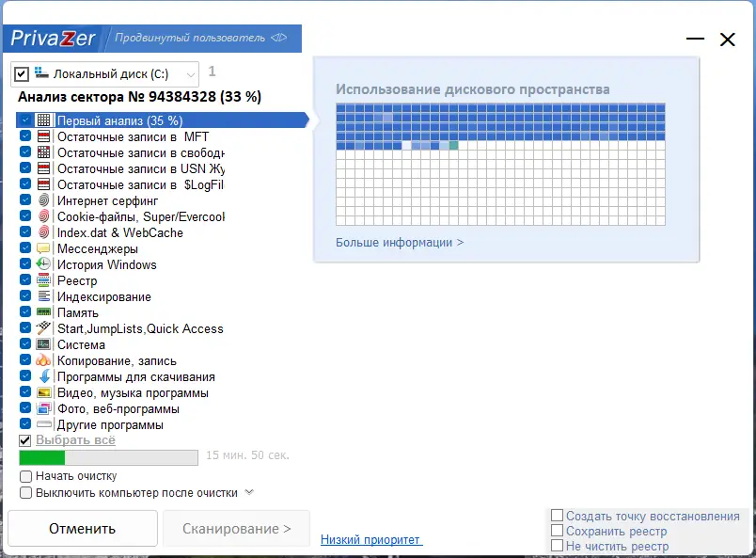This screenshot has width=756, height=558.
Task: Click the grid icon beside Первый анализ
Action: pos(43,120)
